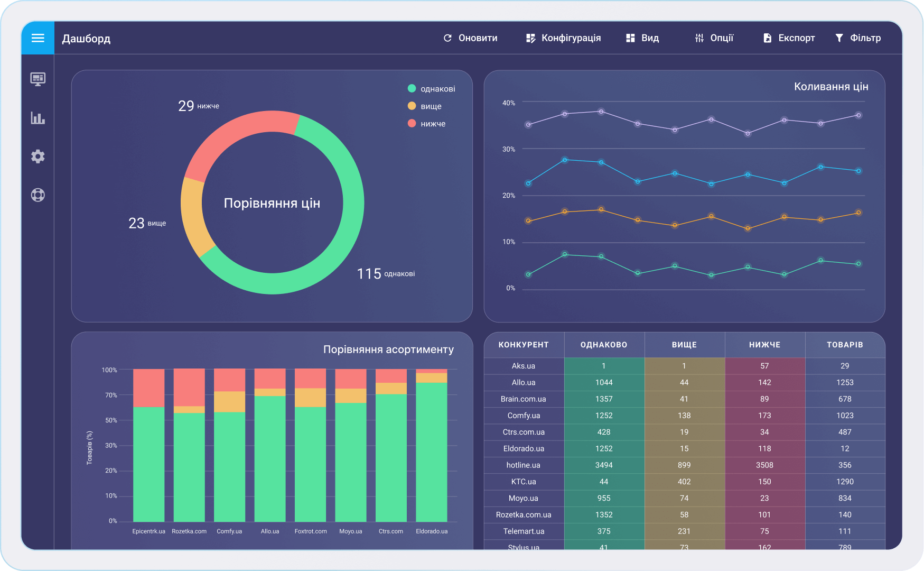Open the Конфігурація menu
The width and height of the screenshot is (924, 571).
tap(564, 38)
